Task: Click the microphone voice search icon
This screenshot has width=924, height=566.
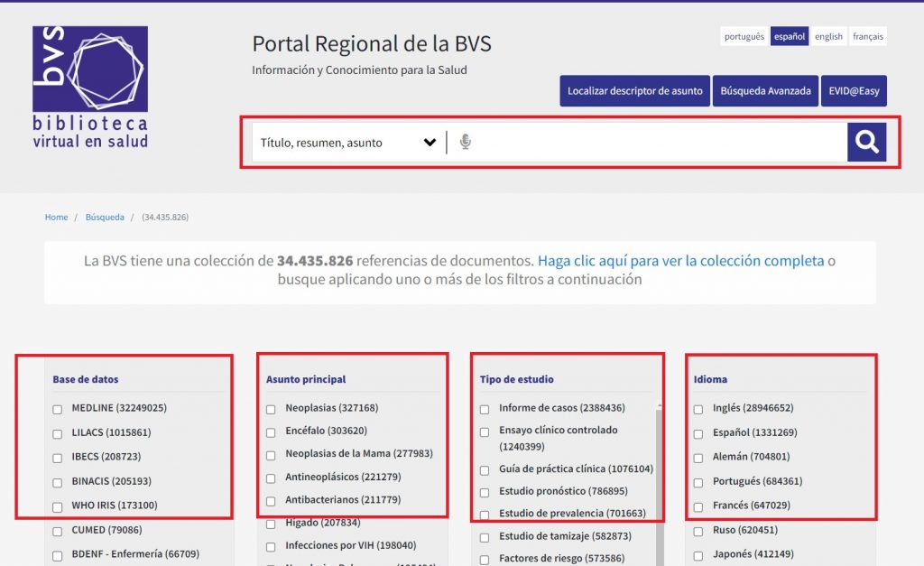Action: [465, 142]
